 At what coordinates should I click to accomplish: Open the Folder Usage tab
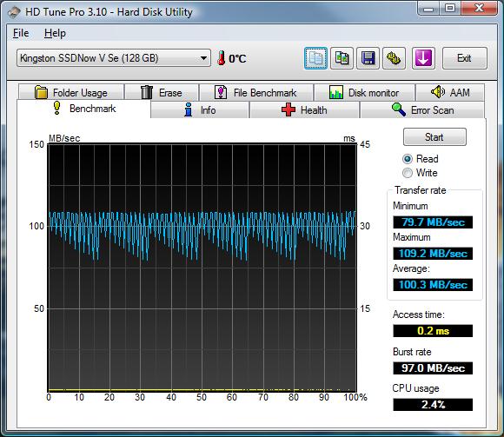71,93
